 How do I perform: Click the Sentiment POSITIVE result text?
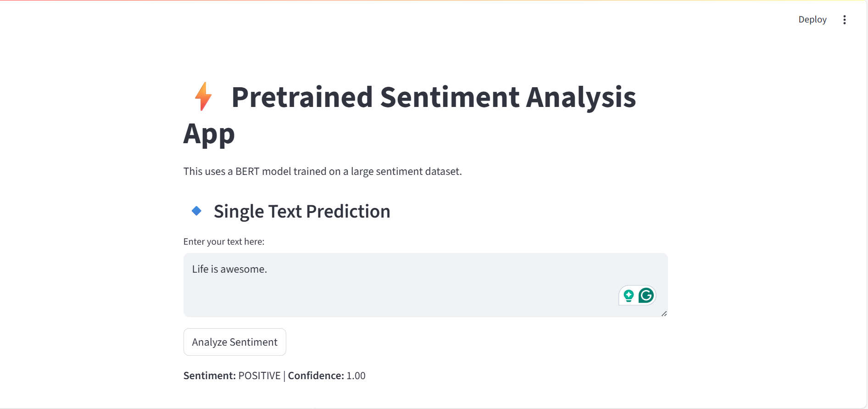point(232,375)
